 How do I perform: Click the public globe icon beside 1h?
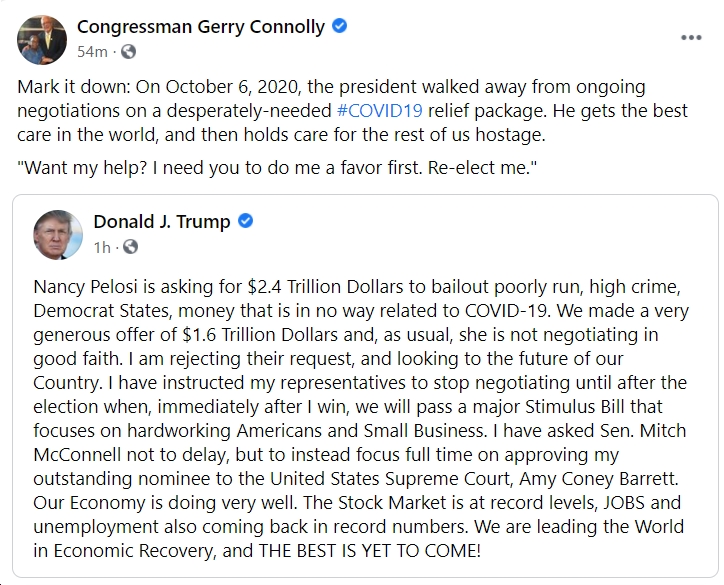tap(130, 247)
